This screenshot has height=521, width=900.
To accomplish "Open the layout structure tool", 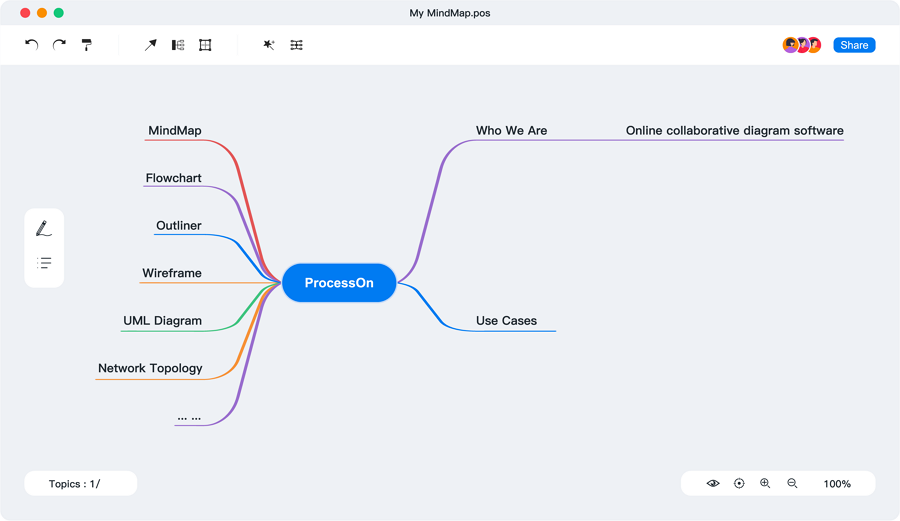I will tap(178, 45).
